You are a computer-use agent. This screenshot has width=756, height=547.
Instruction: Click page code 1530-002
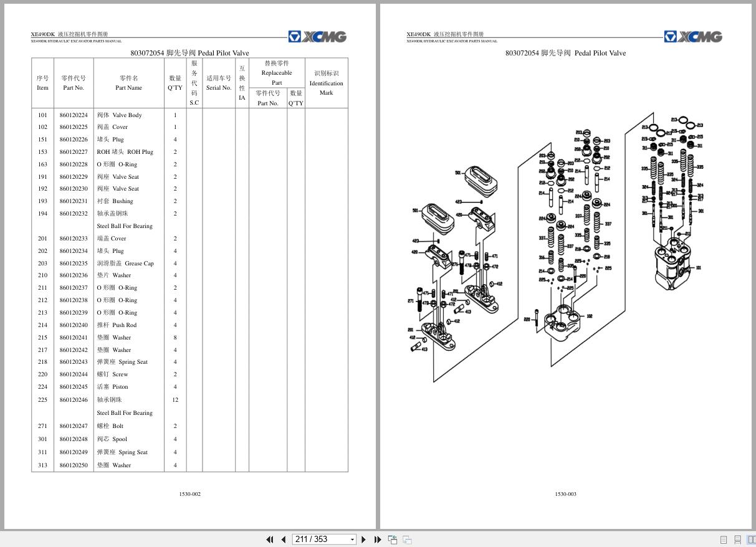189,494
